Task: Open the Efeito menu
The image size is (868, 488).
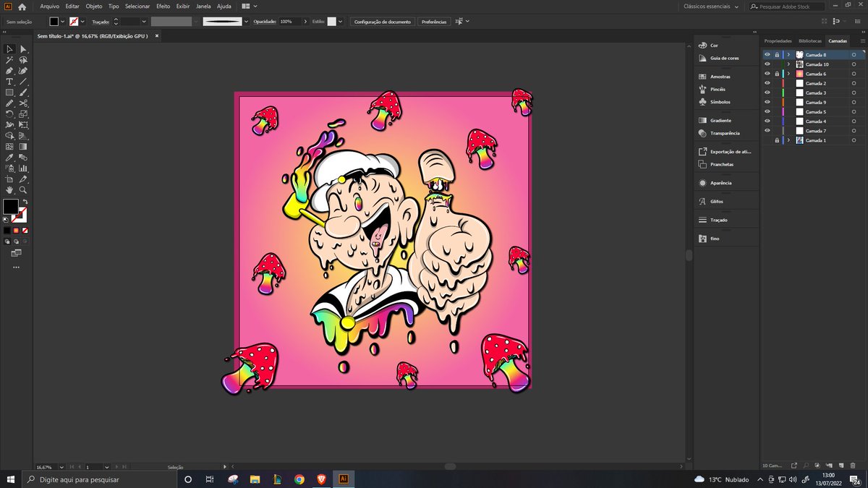Action: 163,6
